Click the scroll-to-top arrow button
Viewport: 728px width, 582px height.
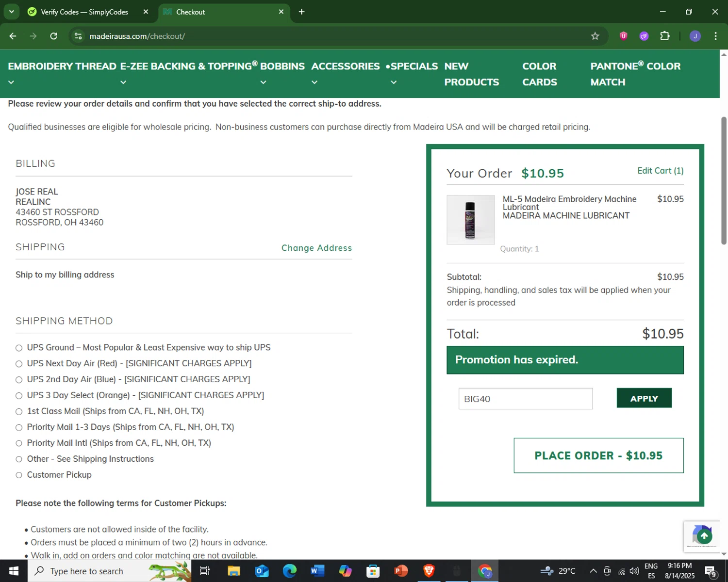704,536
